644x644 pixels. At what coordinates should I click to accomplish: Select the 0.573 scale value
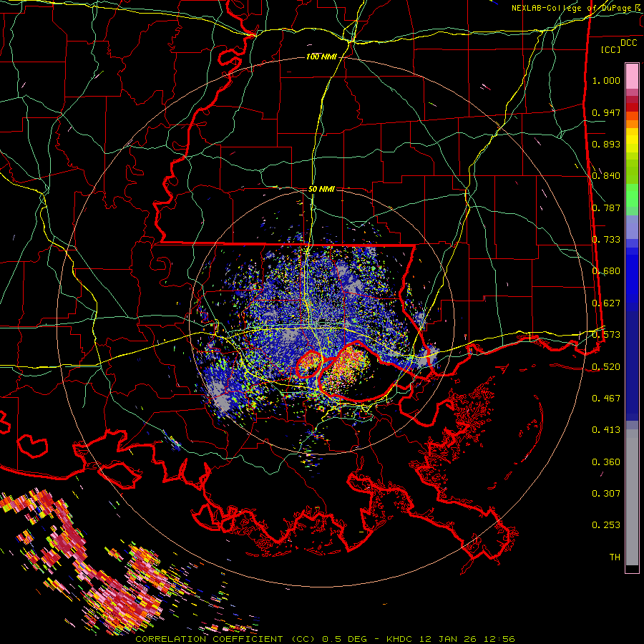pos(606,335)
